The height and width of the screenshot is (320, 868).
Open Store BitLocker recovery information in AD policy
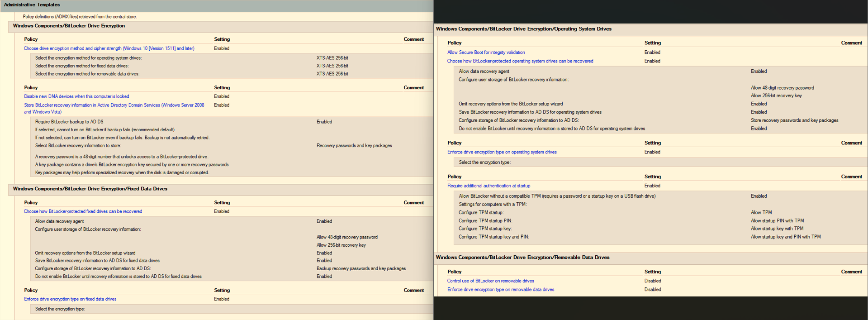click(x=114, y=105)
